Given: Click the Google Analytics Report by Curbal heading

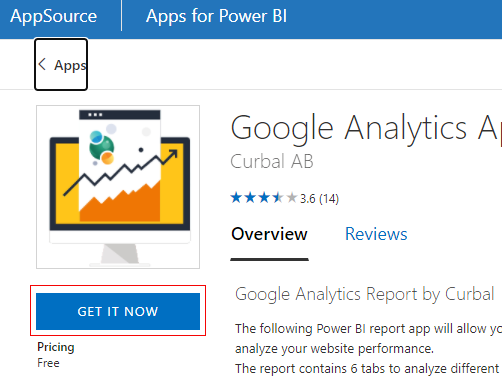Looking at the screenshot, I should click(x=364, y=294).
